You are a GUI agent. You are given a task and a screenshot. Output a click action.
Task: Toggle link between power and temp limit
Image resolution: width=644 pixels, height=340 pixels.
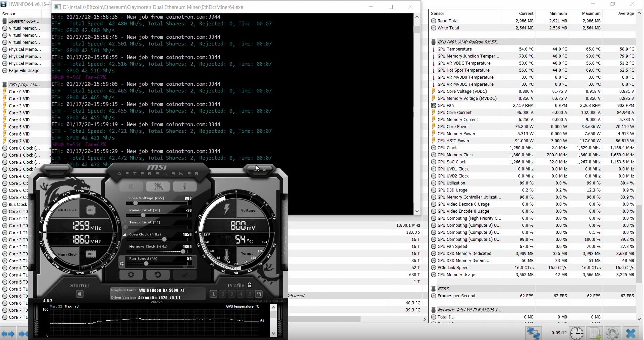click(x=124, y=222)
